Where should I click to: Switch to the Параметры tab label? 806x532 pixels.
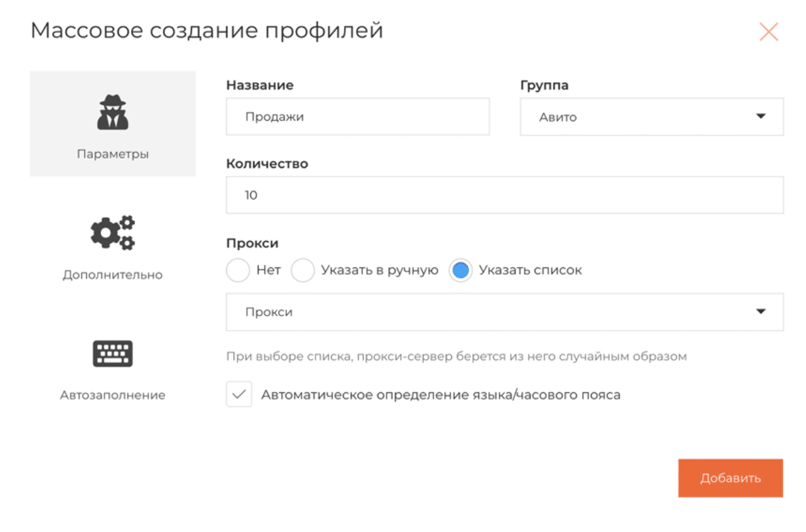[113, 154]
